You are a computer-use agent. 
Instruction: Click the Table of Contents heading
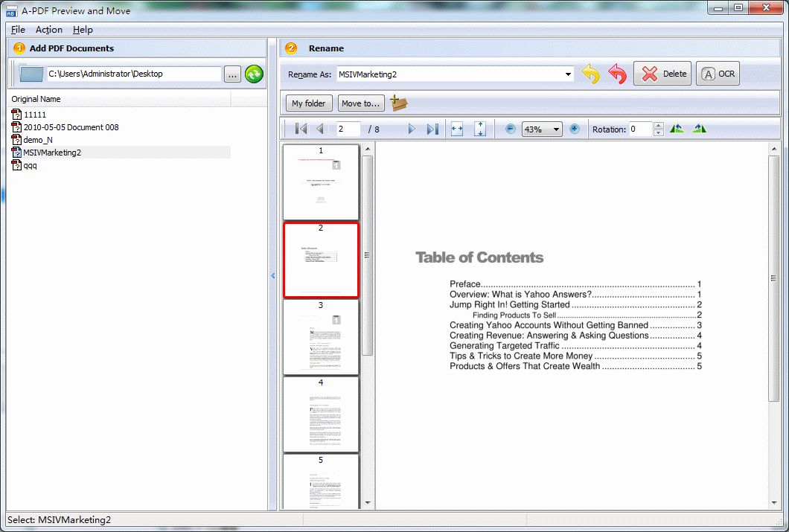tap(479, 257)
